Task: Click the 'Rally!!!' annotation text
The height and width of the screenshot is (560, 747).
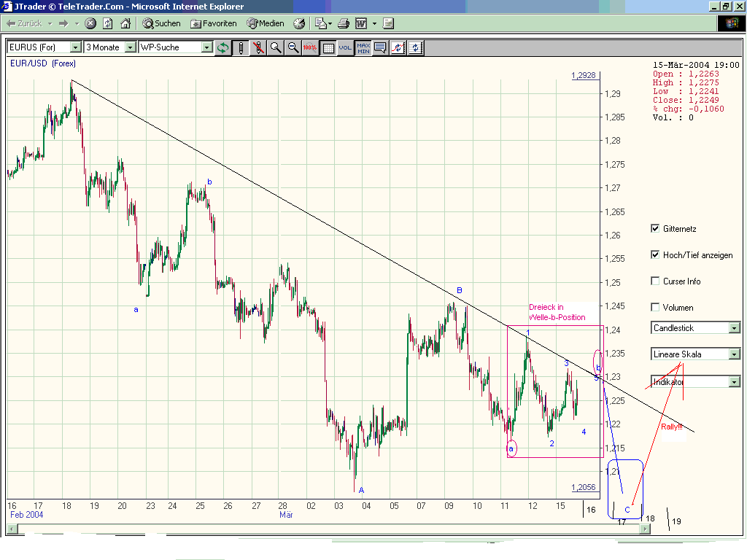Action: [x=672, y=427]
